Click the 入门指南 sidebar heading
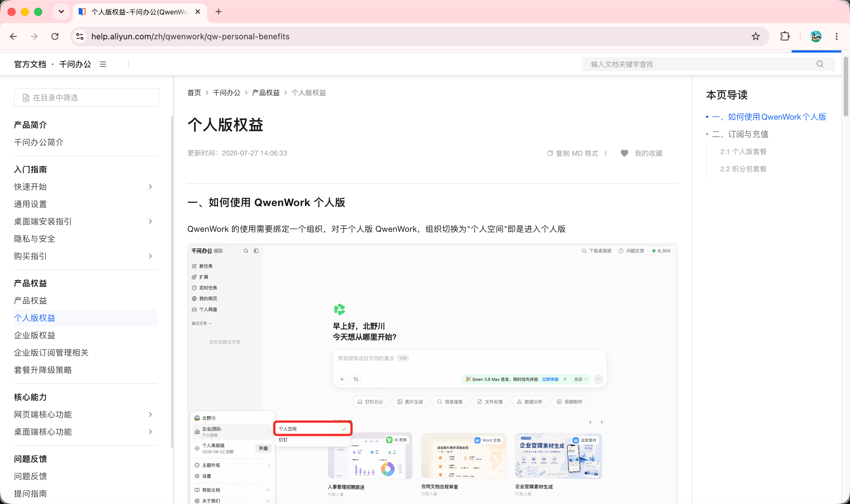850x504 pixels. (x=30, y=169)
